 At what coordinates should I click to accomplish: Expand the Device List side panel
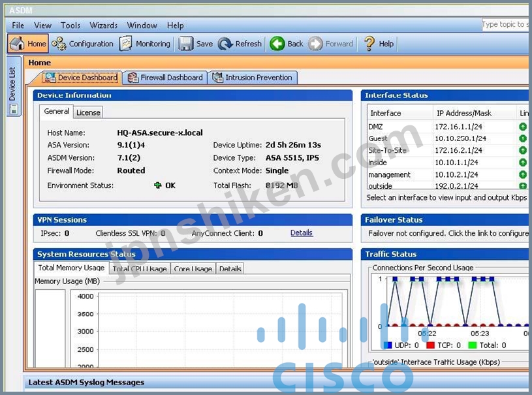(14, 86)
